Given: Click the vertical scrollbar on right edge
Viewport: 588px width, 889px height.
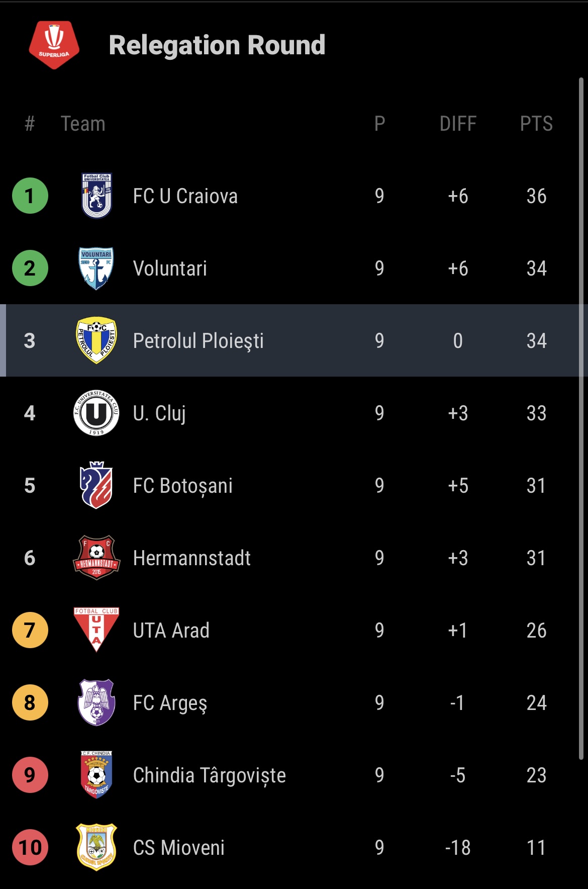Looking at the screenshot, I should click(x=581, y=418).
